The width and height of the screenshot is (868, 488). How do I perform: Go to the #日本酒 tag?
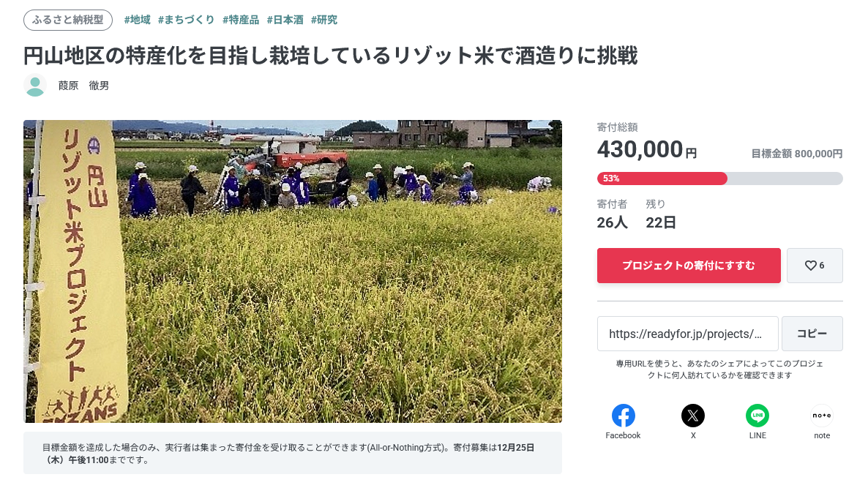pyautogui.click(x=285, y=20)
